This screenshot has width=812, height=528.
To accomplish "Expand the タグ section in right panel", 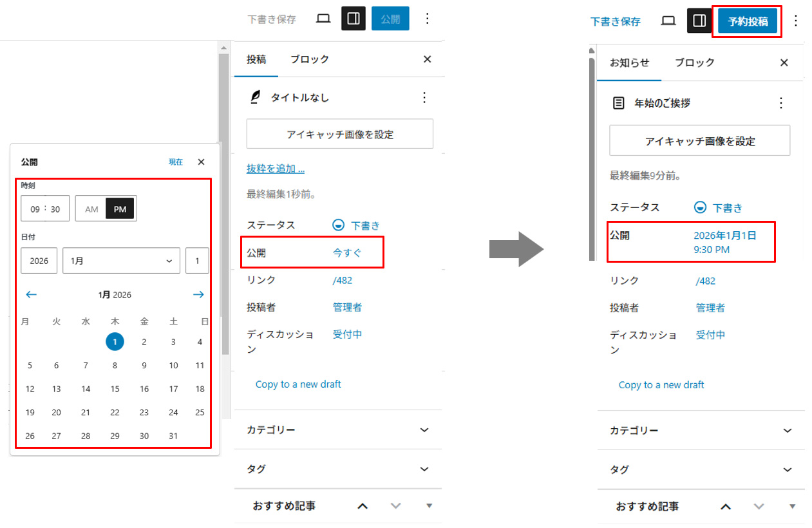I will coord(701,469).
